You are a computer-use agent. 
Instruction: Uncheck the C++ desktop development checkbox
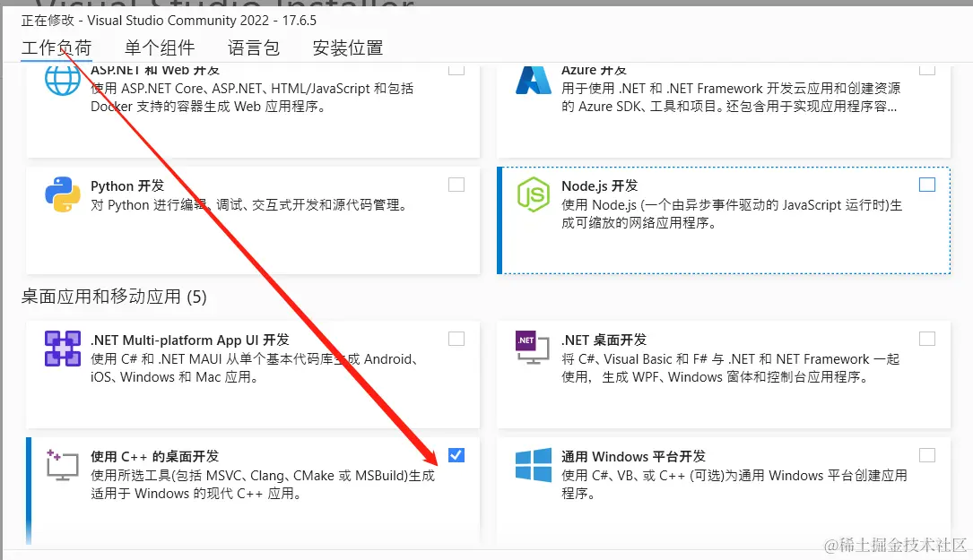456,455
